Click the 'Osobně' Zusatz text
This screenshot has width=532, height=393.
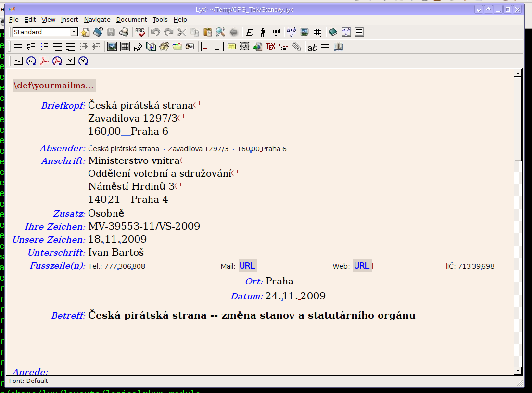[106, 213]
